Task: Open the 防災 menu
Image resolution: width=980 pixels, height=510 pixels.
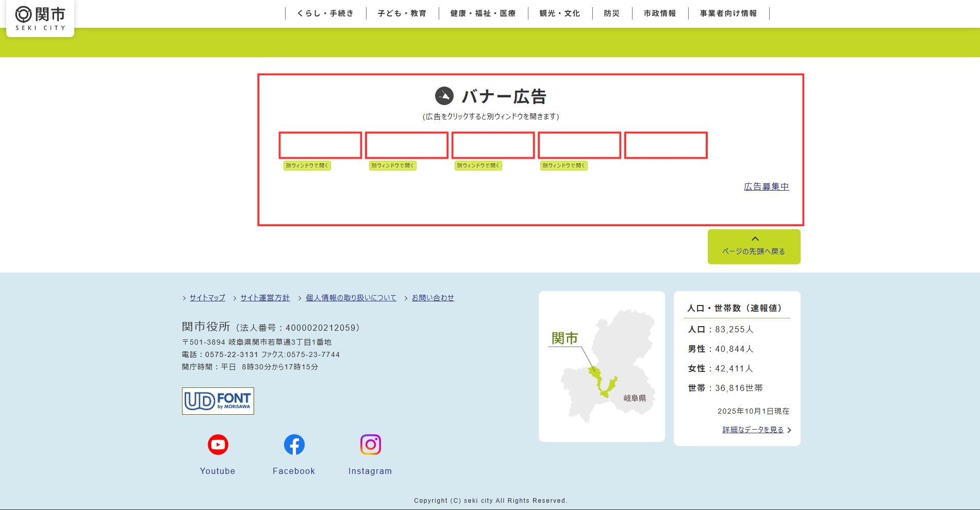Action: 612,13
